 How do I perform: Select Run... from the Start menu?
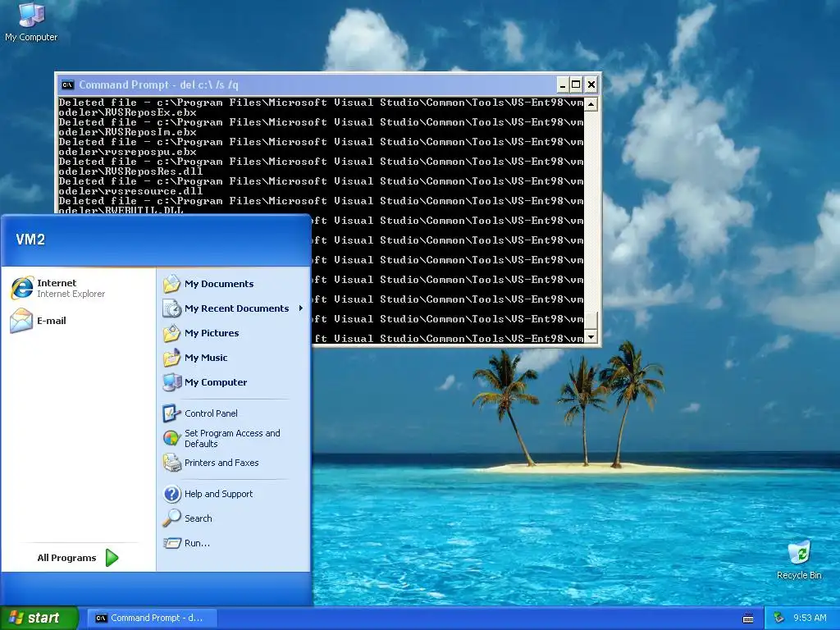[234, 543]
